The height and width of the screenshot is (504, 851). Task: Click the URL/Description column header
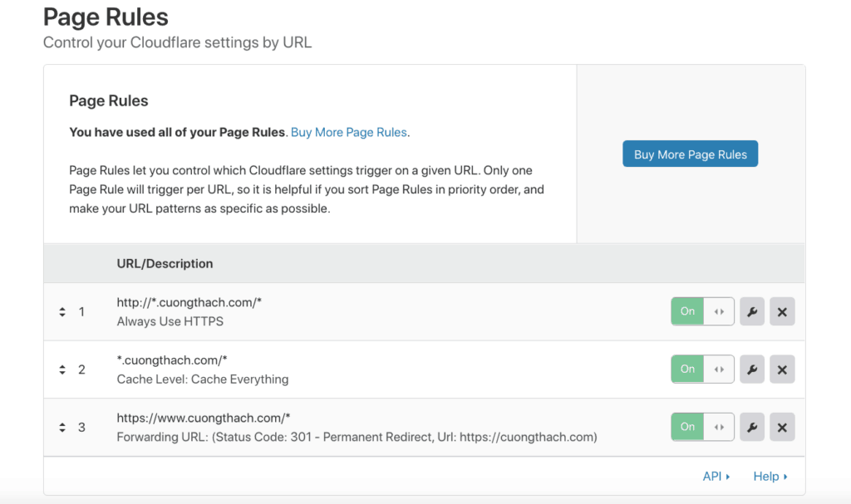click(165, 264)
